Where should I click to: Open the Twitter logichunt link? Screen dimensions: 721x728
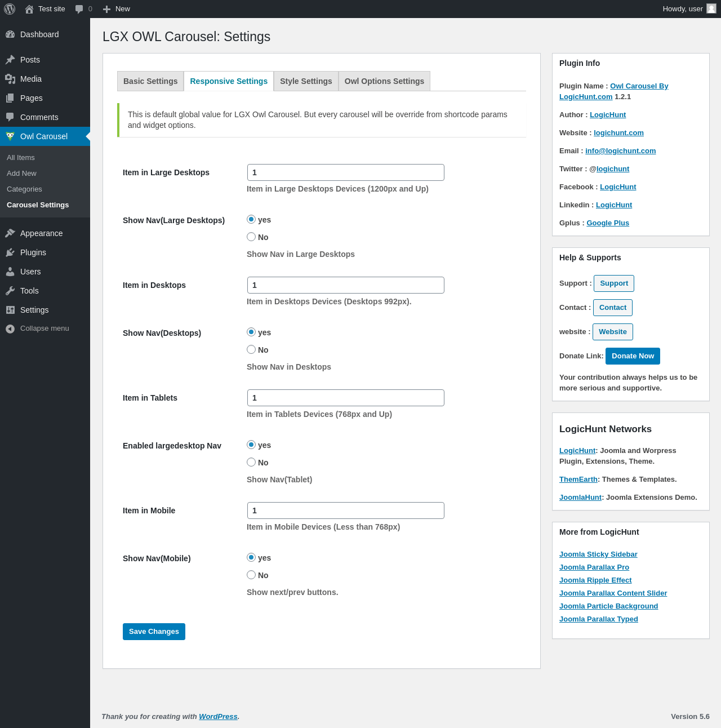(613, 169)
